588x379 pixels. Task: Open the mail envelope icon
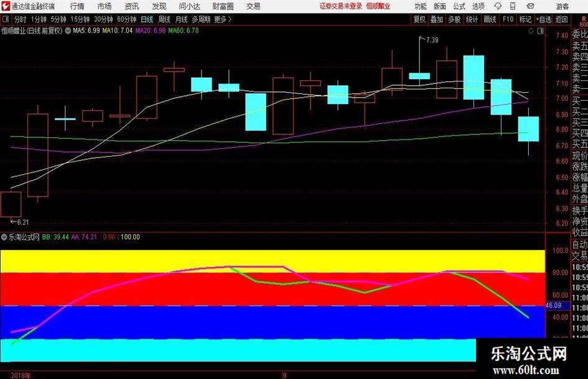coord(530,6)
